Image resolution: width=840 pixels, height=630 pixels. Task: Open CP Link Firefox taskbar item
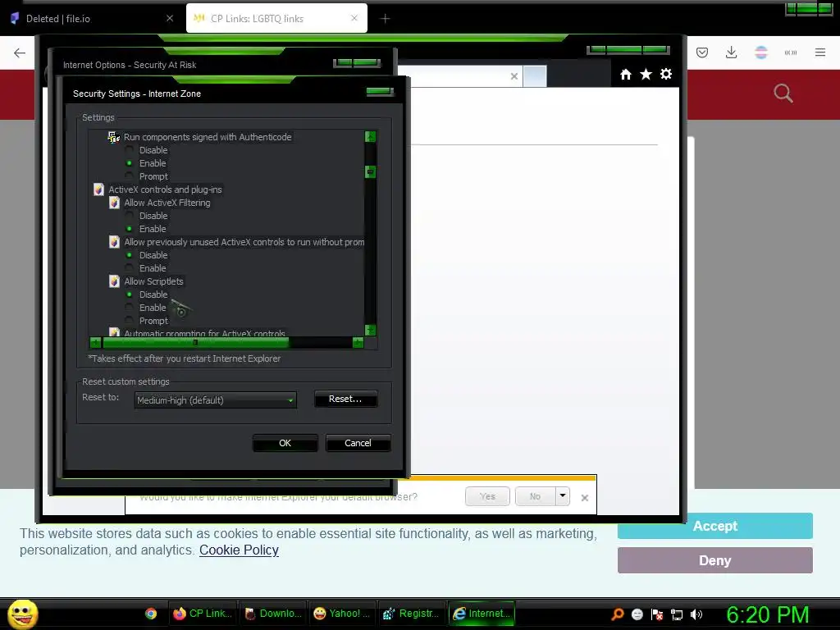[x=203, y=614]
